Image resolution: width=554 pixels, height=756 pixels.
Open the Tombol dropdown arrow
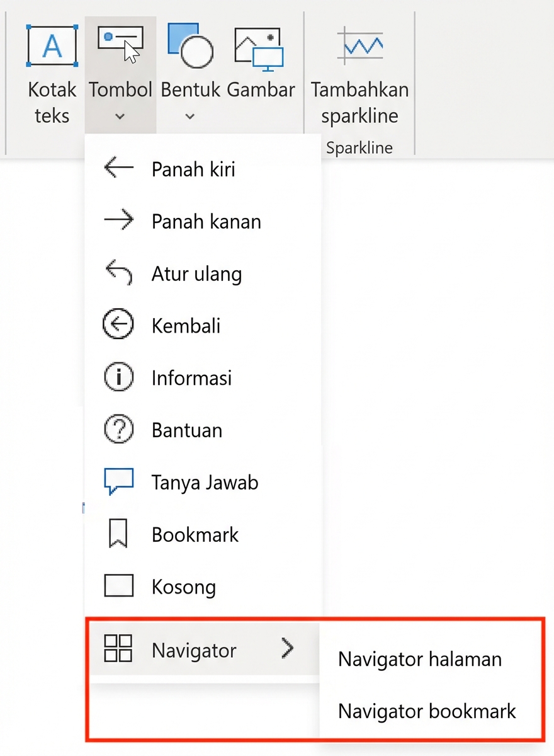(120, 117)
